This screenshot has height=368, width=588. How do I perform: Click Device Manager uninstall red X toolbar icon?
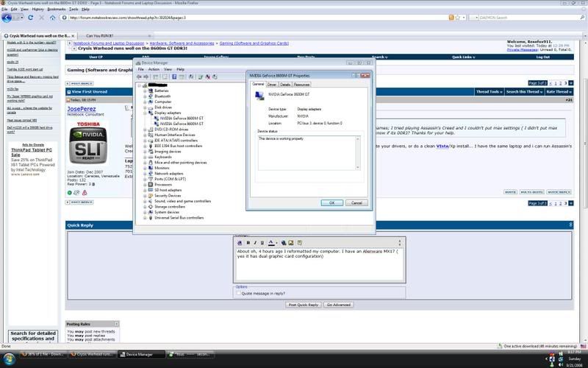click(207, 77)
